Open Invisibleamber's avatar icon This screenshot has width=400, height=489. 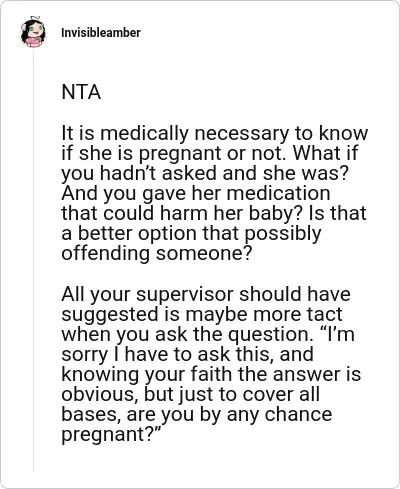33,32
